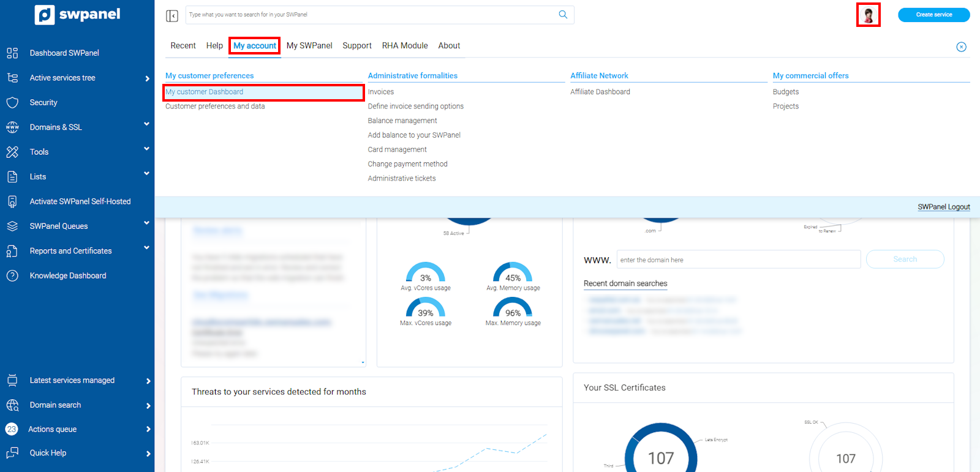Image resolution: width=980 pixels, height=472 pixels.
Task: Select the Support tab
Action: (x=357, y=46)
